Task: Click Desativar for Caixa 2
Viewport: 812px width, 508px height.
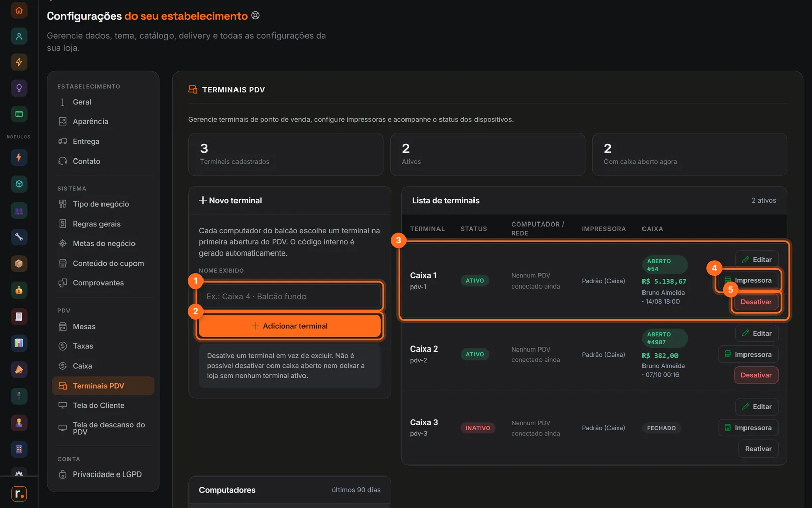Action: [756, 375]
